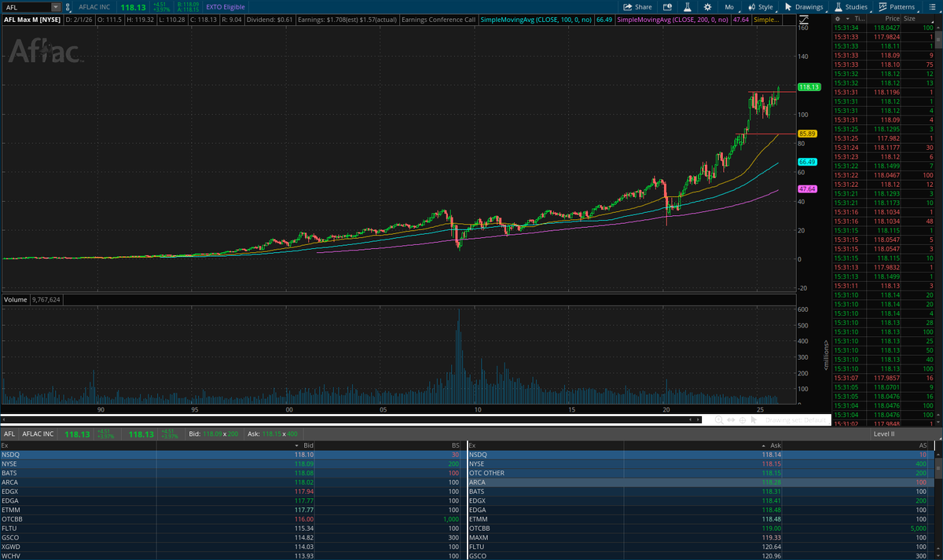Open the Studies menu
Image resolution: width=943 pixels, height=560 pixels.
coord(850,7)
